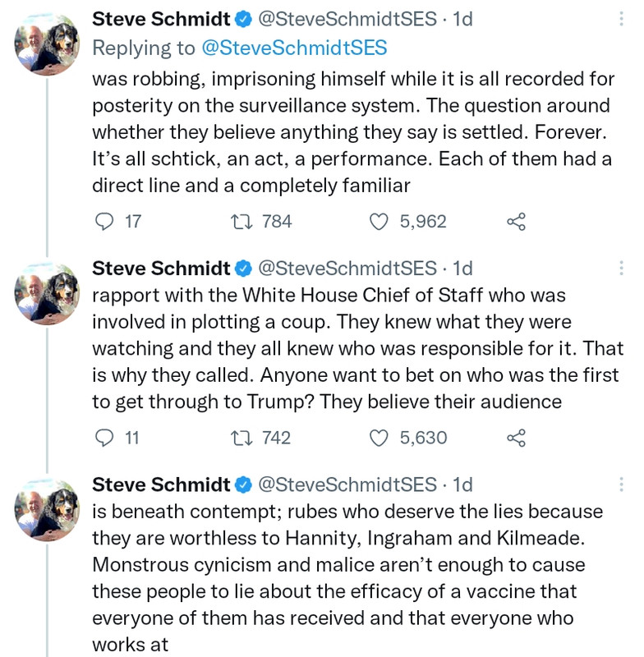Open Steve Schmidt profile name on first tweet
The height and width of the screenshot is (657, 644).
[161, 19]
